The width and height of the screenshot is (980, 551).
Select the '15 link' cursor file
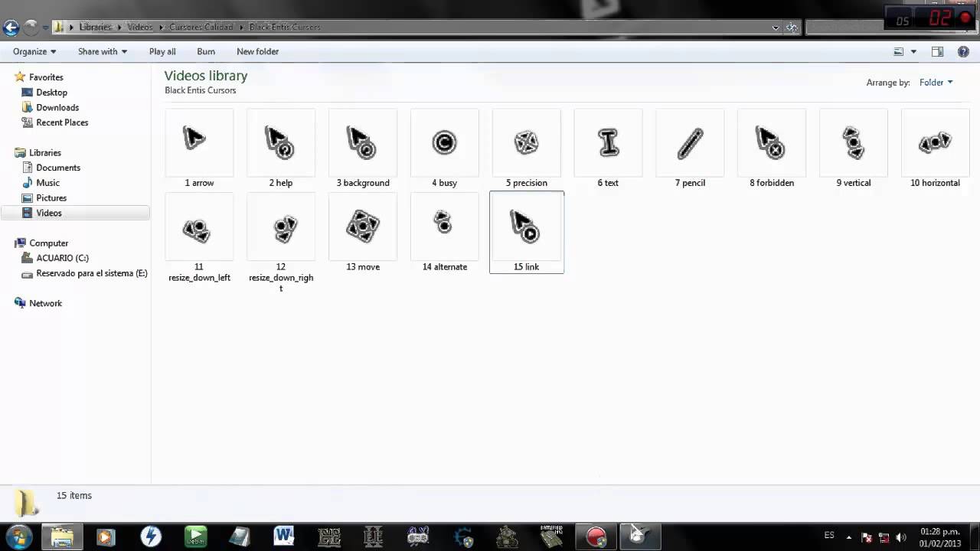(x=527, y=232)
